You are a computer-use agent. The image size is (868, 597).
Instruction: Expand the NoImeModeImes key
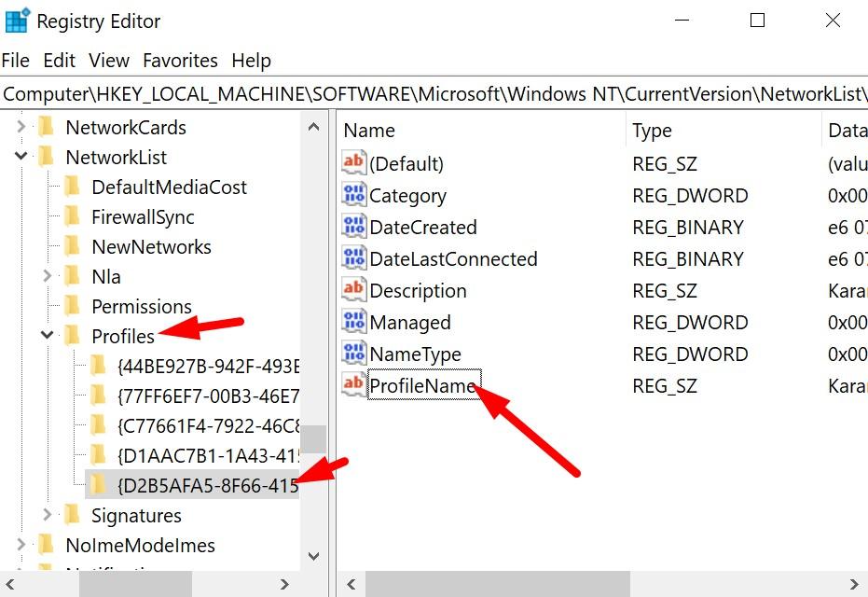pyautogui.click(x=21, y=545)
